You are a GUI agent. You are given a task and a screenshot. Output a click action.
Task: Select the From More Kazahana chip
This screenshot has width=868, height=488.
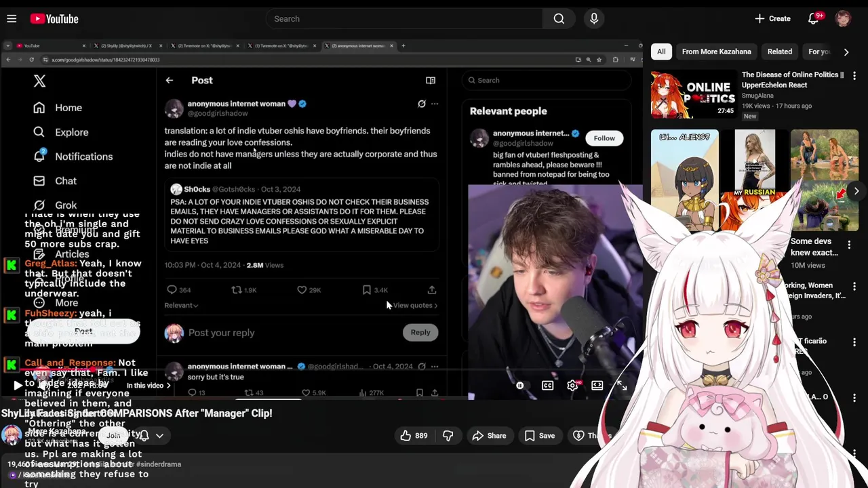click(716, 52)
